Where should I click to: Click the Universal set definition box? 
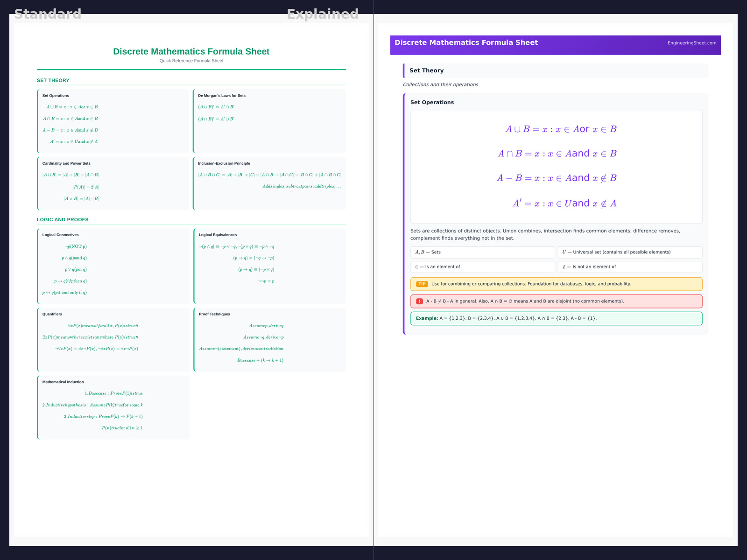tap(629, 252)
